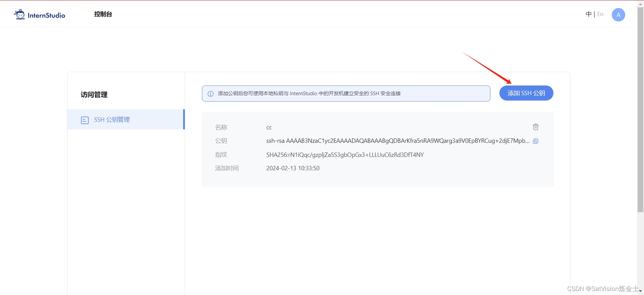Click the timestamp 2024-02-13 10:33:50
The image size is (644, 295).
(x=293, y=168)
